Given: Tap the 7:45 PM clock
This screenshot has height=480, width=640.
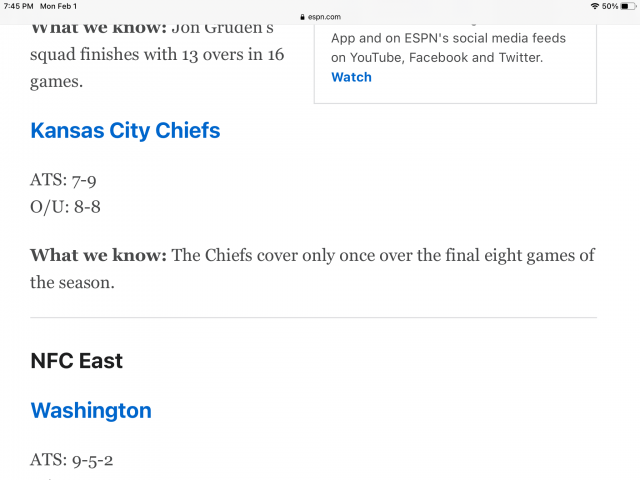Looking at the screenshot, I should tap(17, 6).
